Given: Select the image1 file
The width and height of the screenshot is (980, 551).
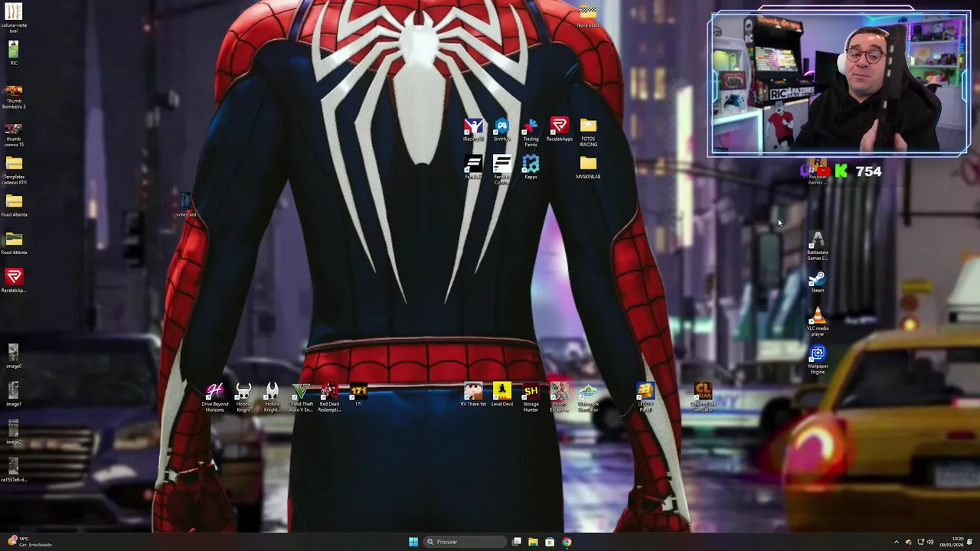Looking at the screenshot, I should [x=14, y=395].
